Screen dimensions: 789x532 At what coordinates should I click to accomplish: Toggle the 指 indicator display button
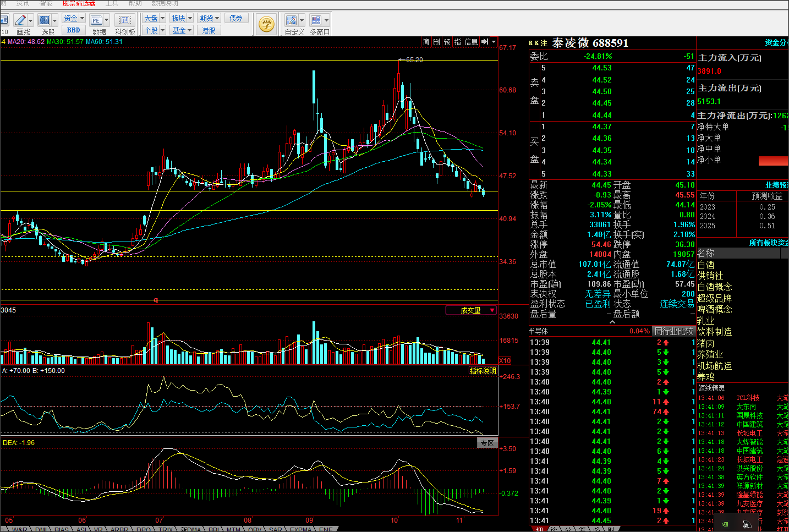pyautogui.click(x=457, y=42)
